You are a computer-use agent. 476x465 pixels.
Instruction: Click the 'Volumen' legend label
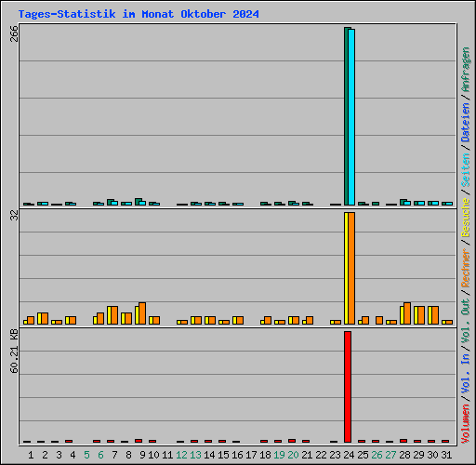[465, 424]
